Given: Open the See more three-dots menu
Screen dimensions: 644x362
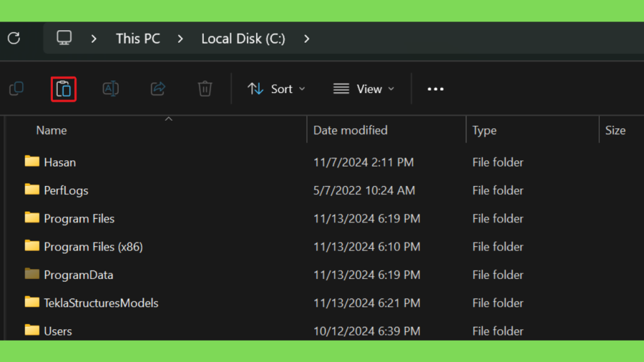Looking at the screenshot, I should [x=435, y=89].
